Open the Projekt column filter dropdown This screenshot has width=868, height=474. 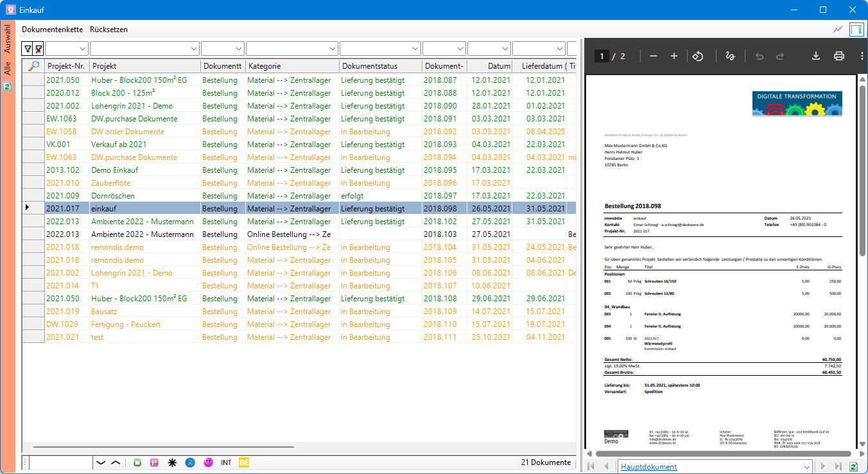tap(144, 48)
